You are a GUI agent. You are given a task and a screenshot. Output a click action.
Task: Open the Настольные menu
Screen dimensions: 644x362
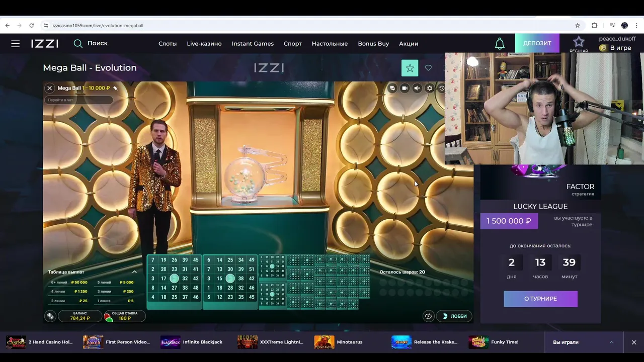pos(330,44)
